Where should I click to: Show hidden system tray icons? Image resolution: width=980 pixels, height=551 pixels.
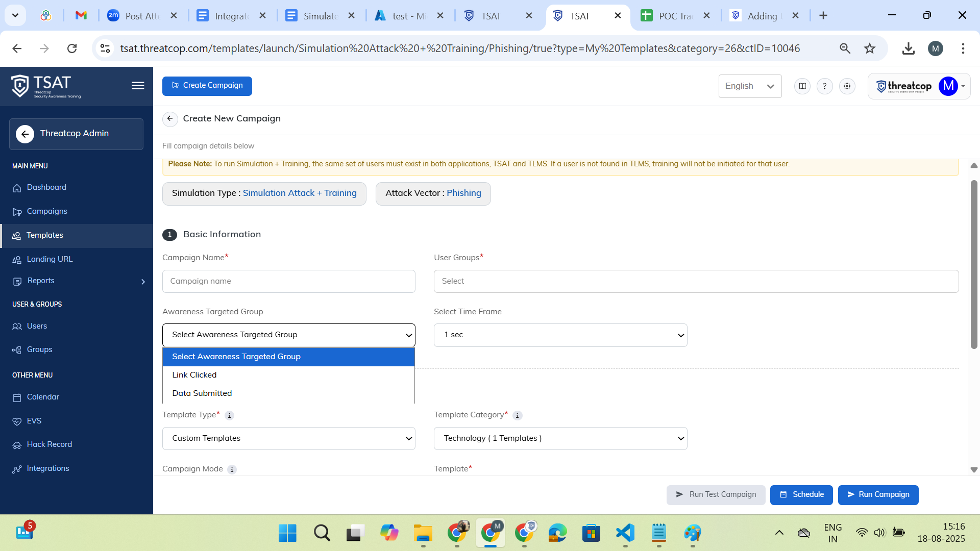779,533
